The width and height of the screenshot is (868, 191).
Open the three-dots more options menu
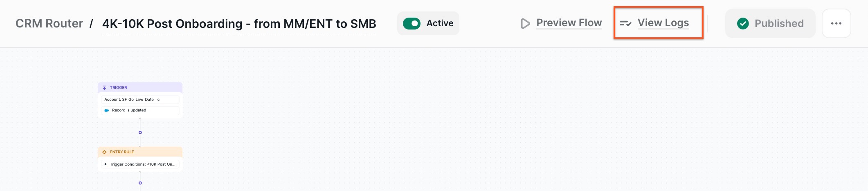837,23
